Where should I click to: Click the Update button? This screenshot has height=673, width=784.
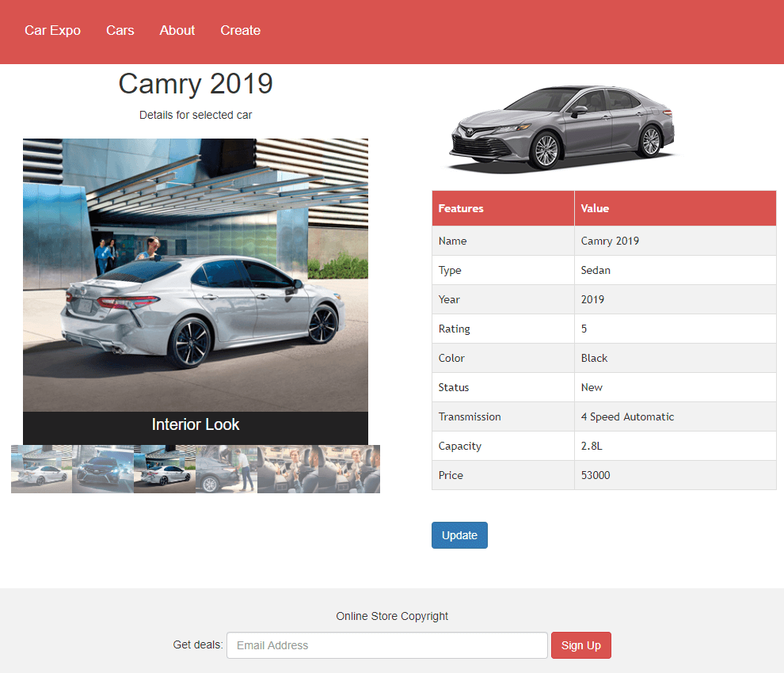click(x=459, y=535)
